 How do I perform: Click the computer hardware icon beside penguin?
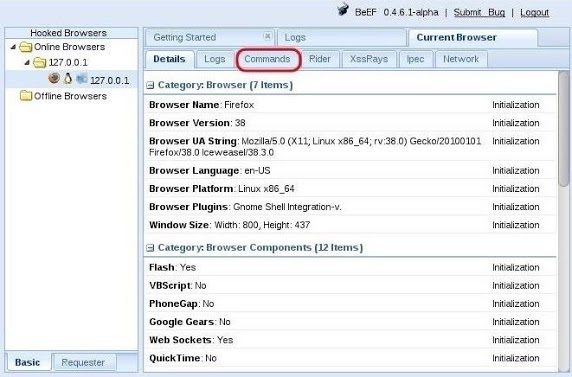tap(82, 78)
